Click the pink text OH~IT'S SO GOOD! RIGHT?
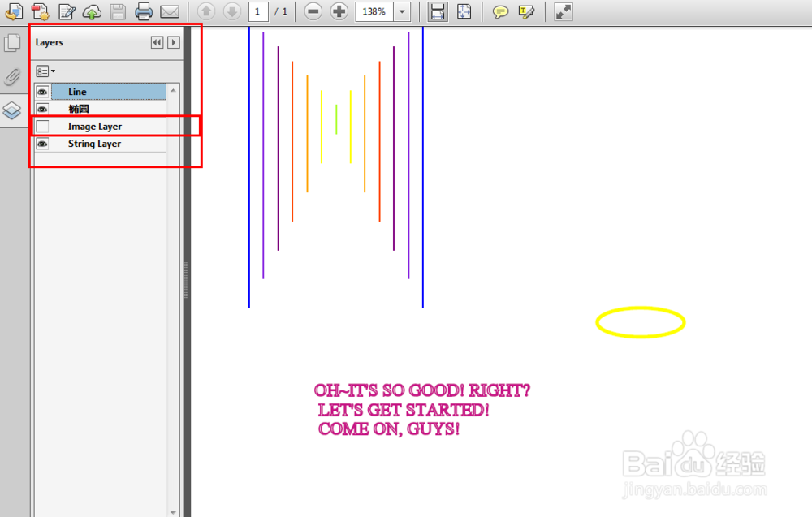The height and width of the screenshot is (517, 812). click(x=422, y=390)
